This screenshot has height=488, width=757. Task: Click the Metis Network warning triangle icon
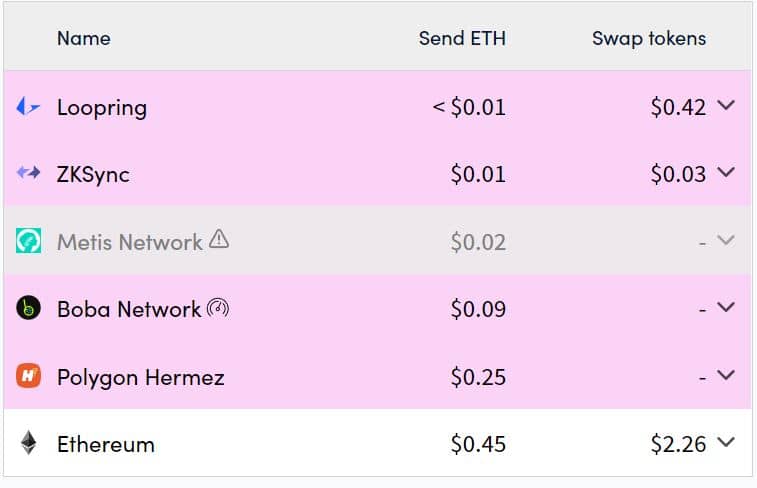220,240
